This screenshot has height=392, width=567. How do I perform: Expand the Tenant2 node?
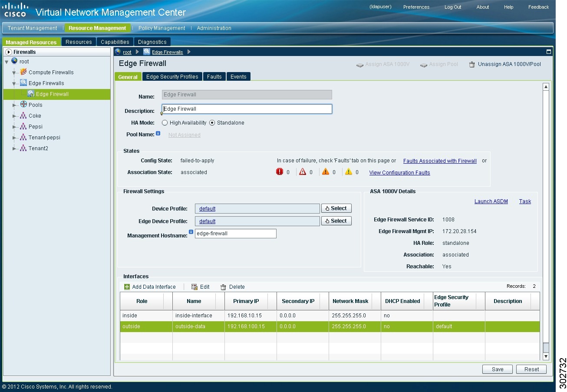pos(14,148)
